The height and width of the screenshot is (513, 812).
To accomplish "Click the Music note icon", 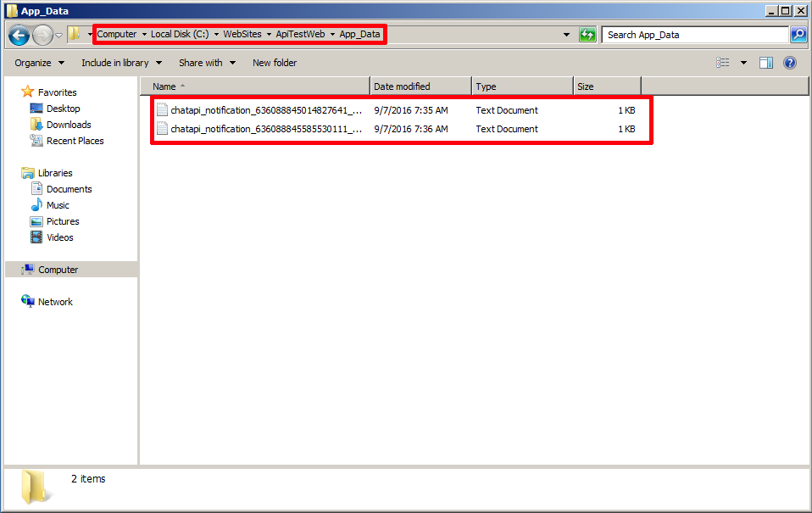I will [36, 204].
